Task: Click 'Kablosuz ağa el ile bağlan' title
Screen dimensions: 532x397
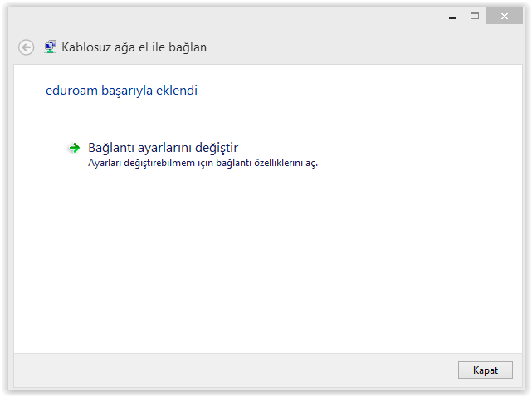Action: [134, 47]
